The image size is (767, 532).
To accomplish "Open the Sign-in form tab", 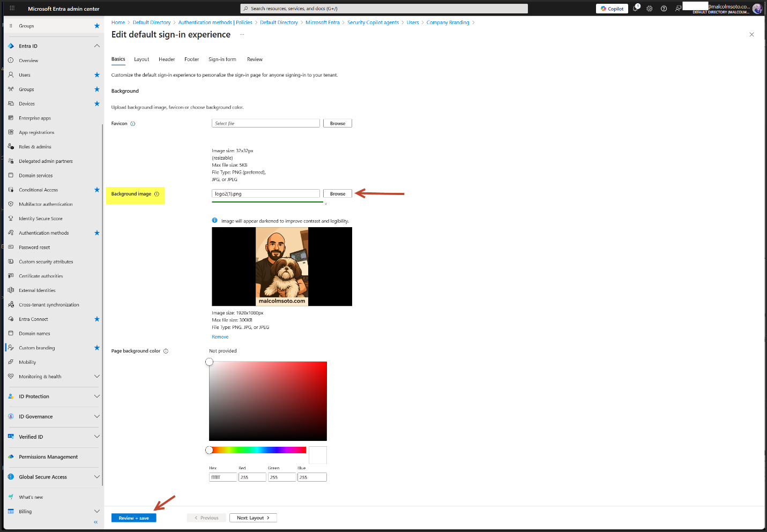I will 222,59.
